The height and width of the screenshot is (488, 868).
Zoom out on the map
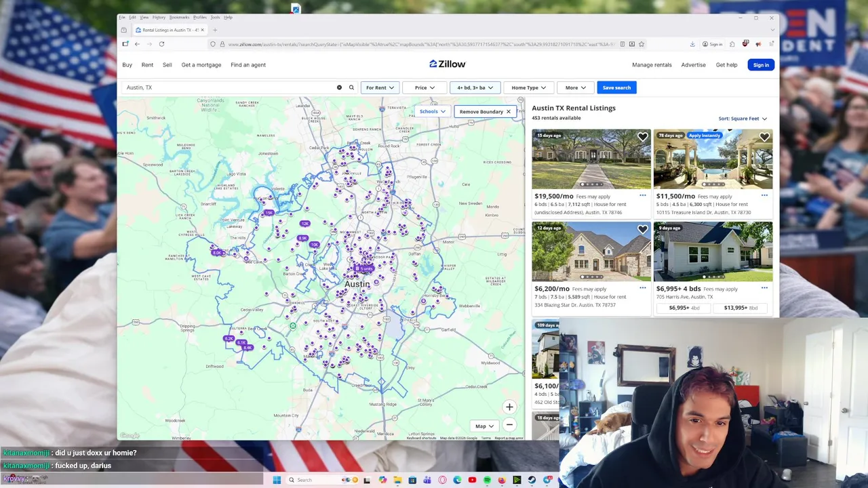point(509,425)
